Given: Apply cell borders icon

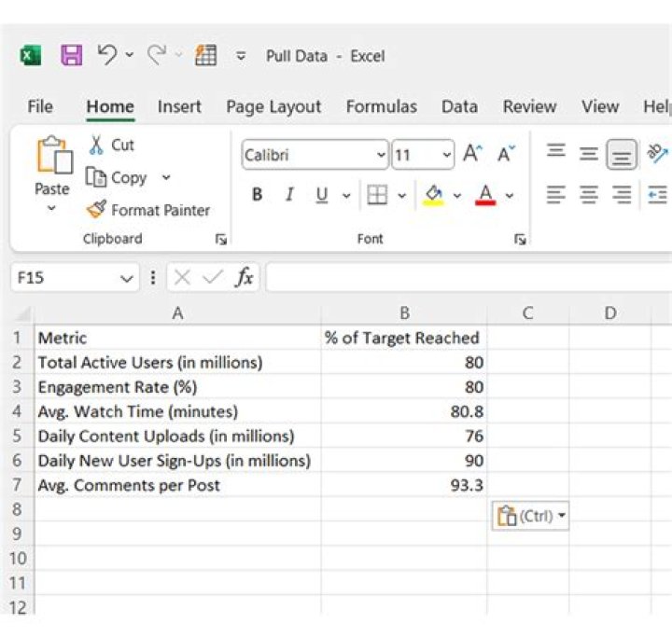Looking at the screenshot, I should coord(378,195).
